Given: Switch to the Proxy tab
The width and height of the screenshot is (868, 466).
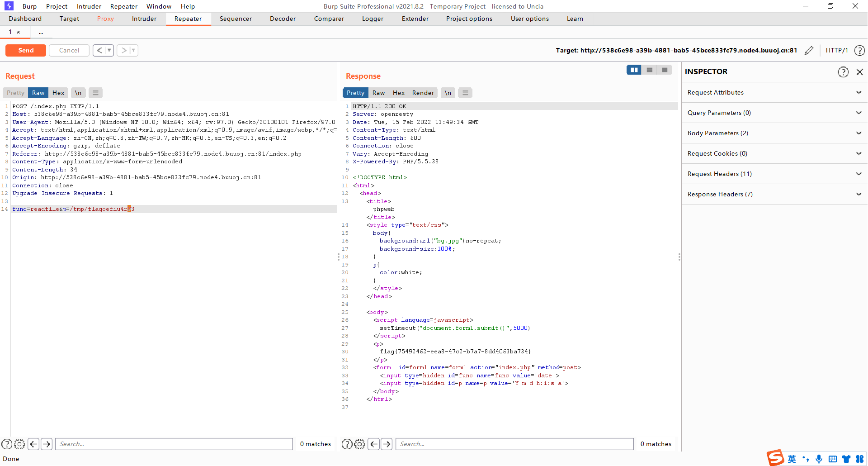Looking at the screenshot, I should 105,19.
